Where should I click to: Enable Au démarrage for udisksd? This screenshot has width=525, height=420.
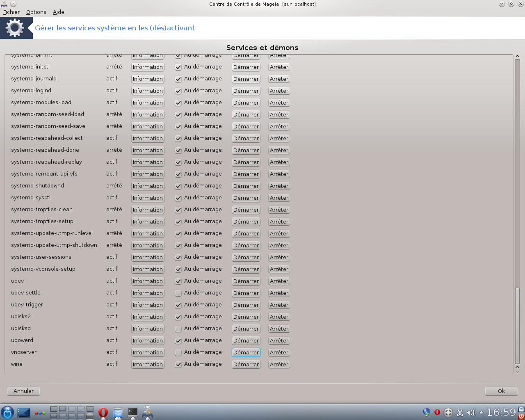(178, 329)
